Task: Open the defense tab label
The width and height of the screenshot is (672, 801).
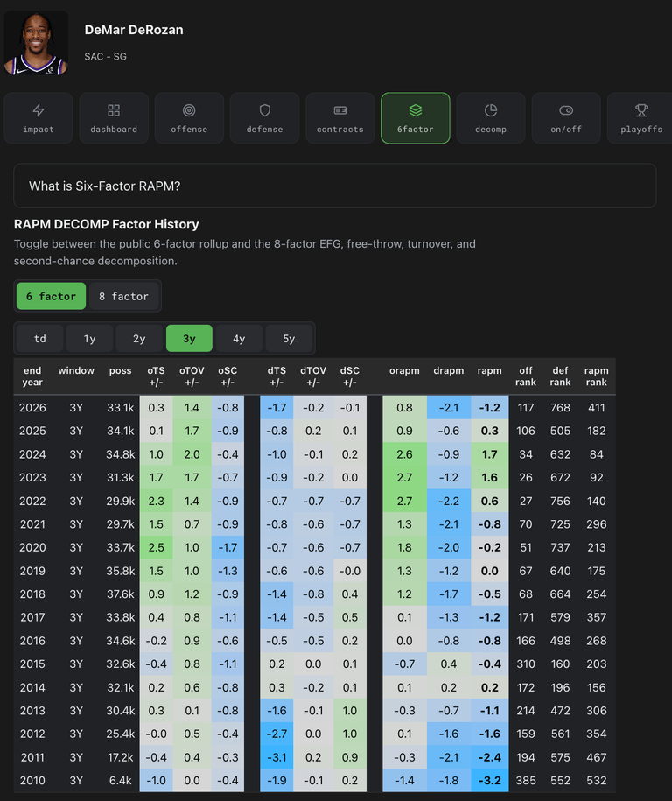Action: tap(264, 130)
